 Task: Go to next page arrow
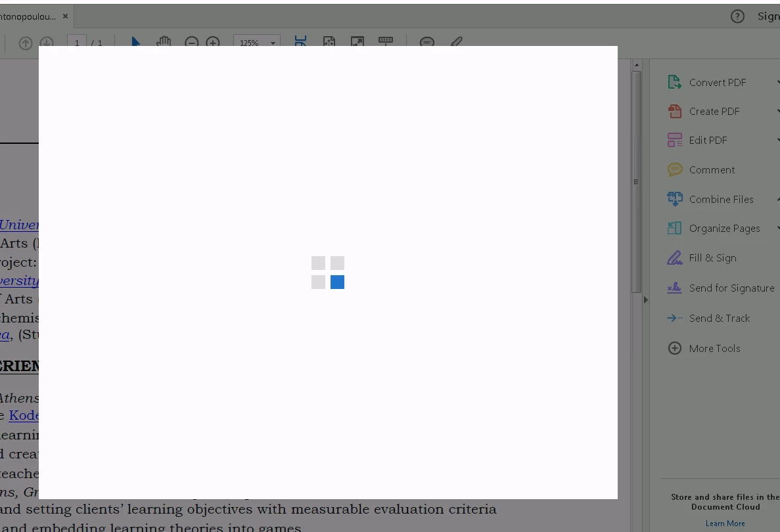tap(47, 43)
